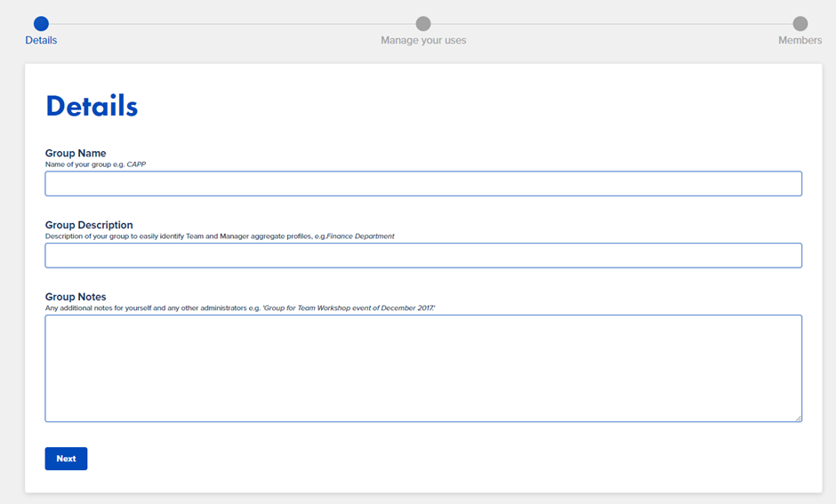
Task: Select the Details step label
Action: [x=41, y=41]
